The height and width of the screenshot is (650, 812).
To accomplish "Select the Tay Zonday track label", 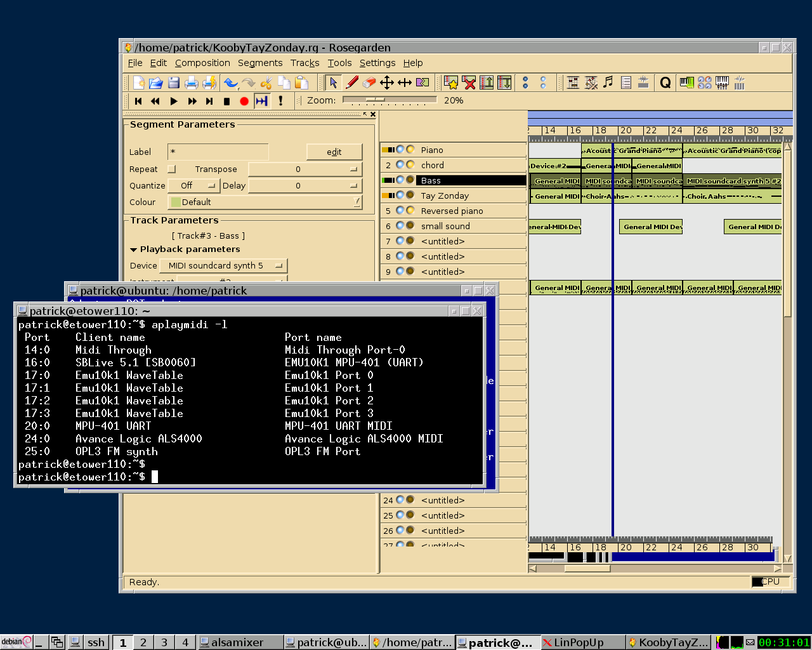I will [x=445, y=196].
